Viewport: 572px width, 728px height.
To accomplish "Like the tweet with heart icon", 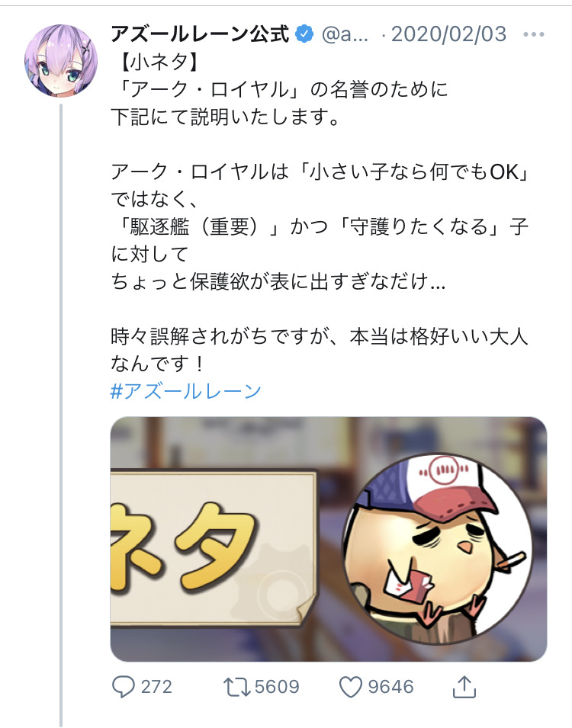I will click(x=350, y=687).
